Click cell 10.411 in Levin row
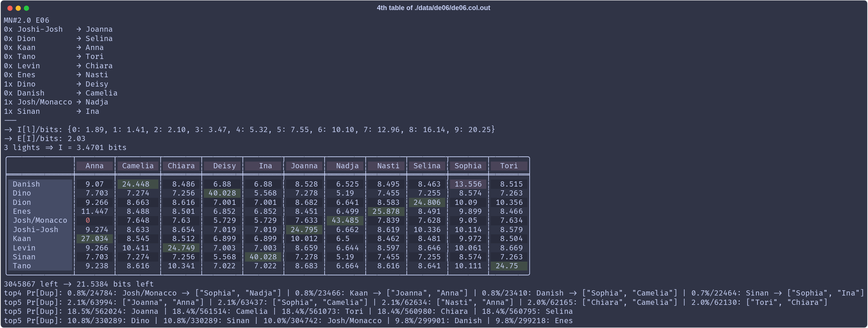868x328 pixels. 138,248
